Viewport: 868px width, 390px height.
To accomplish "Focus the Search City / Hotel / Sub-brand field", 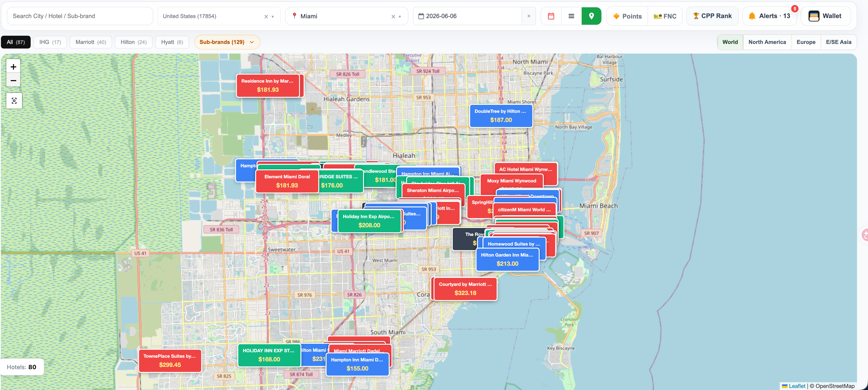I will click(x=80, y=16).
